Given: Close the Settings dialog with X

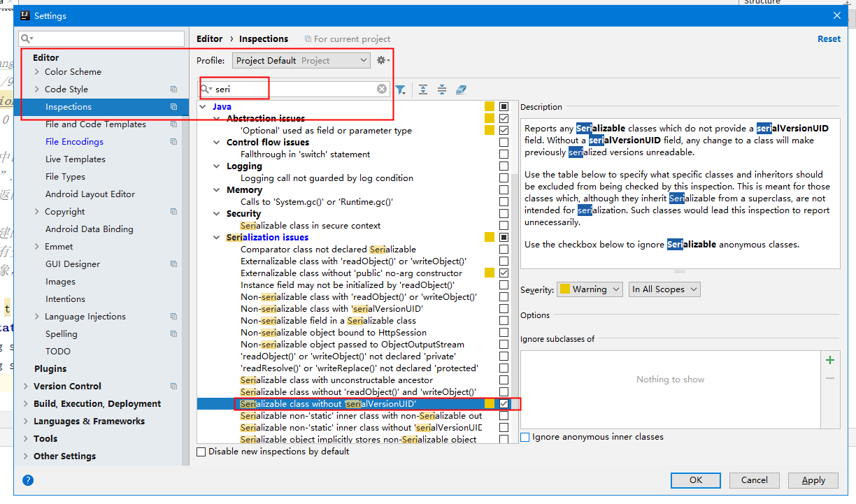Looking at the screenshot, I should point(837,15).
